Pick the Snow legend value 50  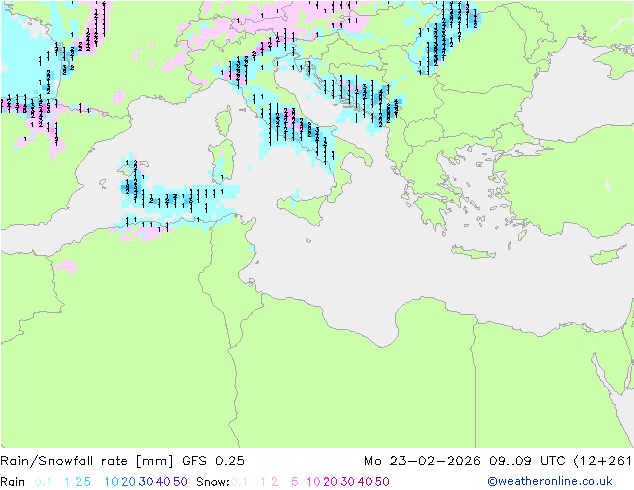coord(382,482)
